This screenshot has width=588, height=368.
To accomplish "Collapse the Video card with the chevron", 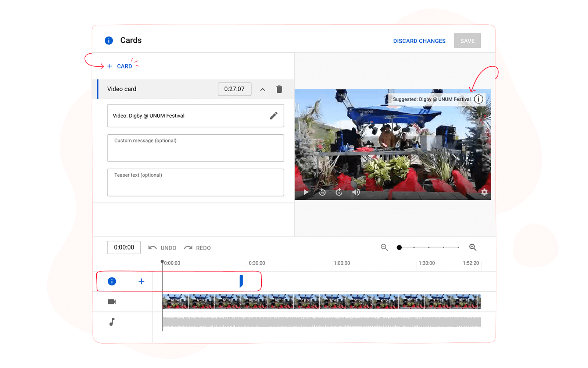I will [x=262, y=89].
